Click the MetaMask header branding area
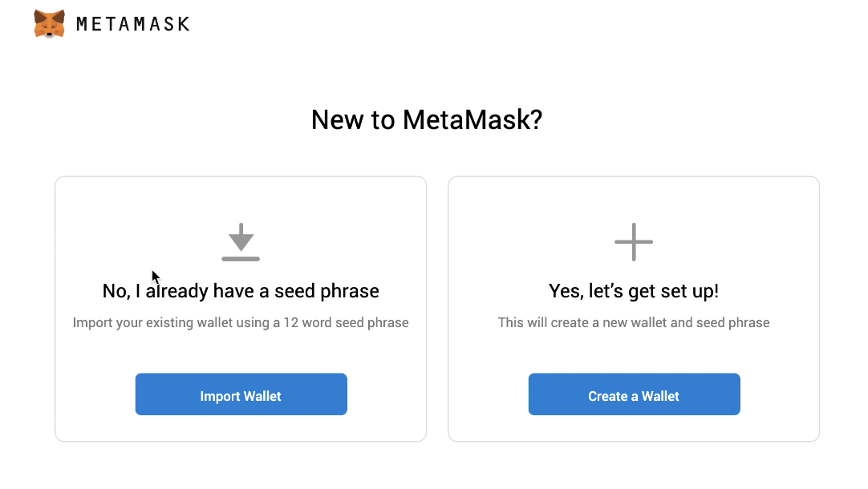This screenshot has width=868, height=489. 111,23
